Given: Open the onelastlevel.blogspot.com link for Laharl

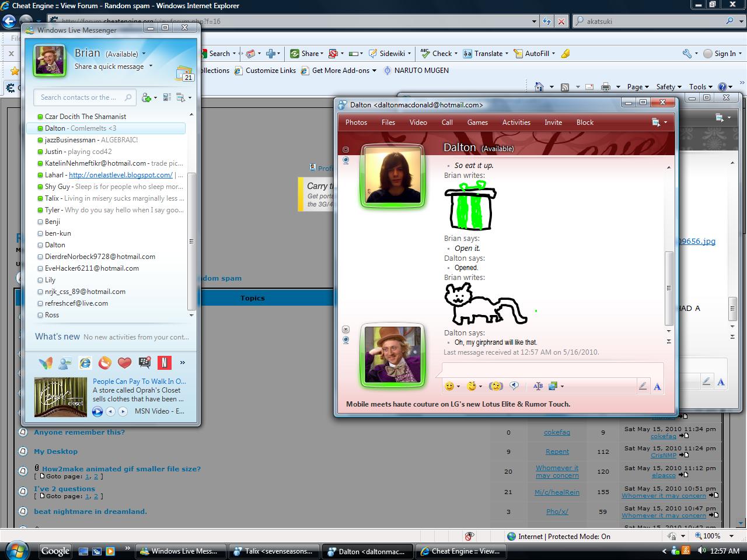Looking at the screenshot, I should point(121,175).
